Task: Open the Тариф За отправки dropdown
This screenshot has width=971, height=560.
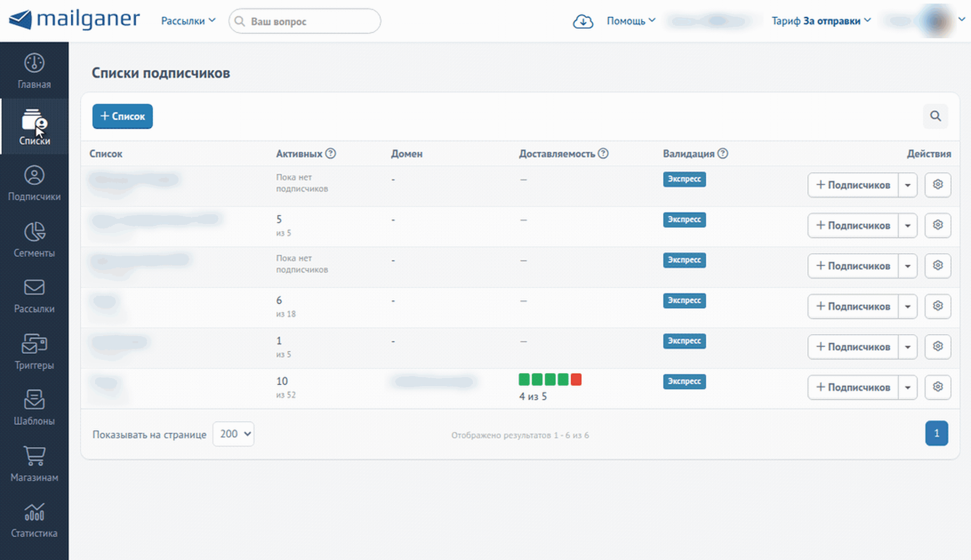Action: coord(821,21)
